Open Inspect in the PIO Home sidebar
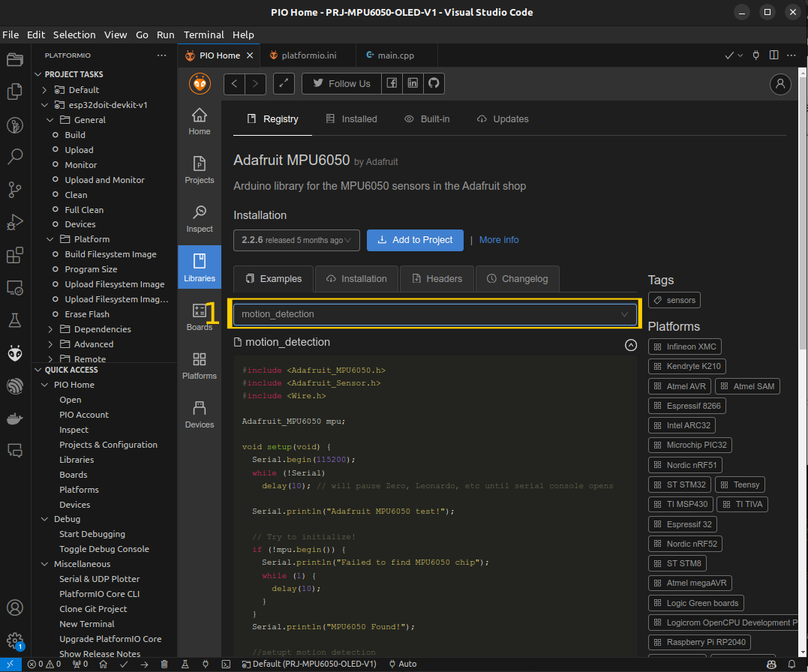The width and height of the screenshot is (808, 672). (x=200, y=219)
